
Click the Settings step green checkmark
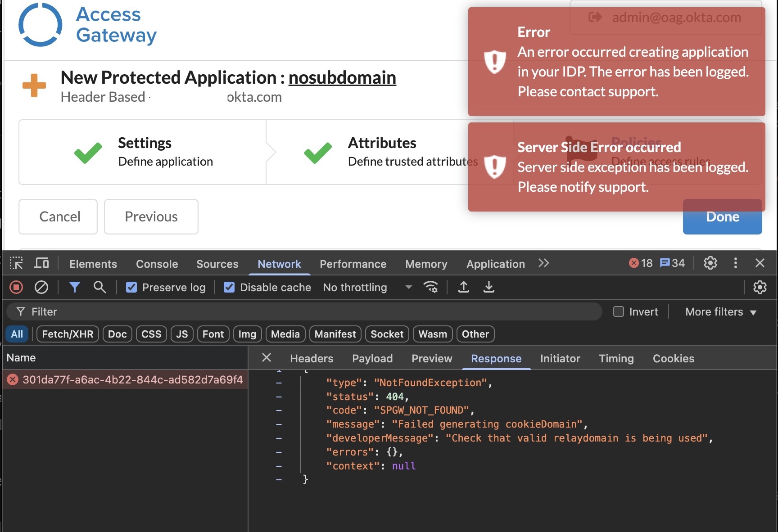pos(88,153)
